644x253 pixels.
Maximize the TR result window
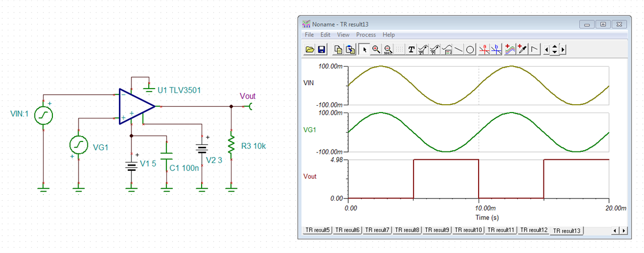603,24
